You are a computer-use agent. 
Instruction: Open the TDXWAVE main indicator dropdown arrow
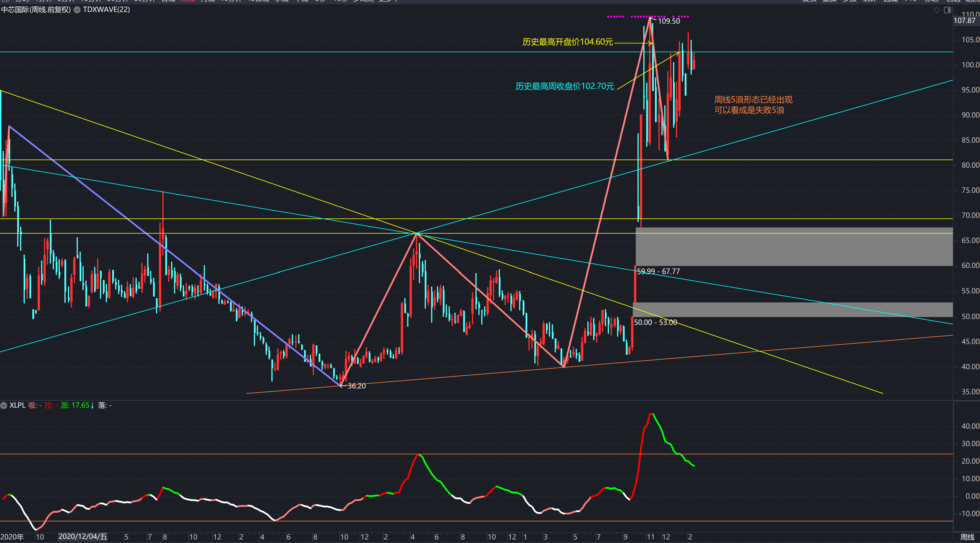pyautogui.click(x=77, y=10)
